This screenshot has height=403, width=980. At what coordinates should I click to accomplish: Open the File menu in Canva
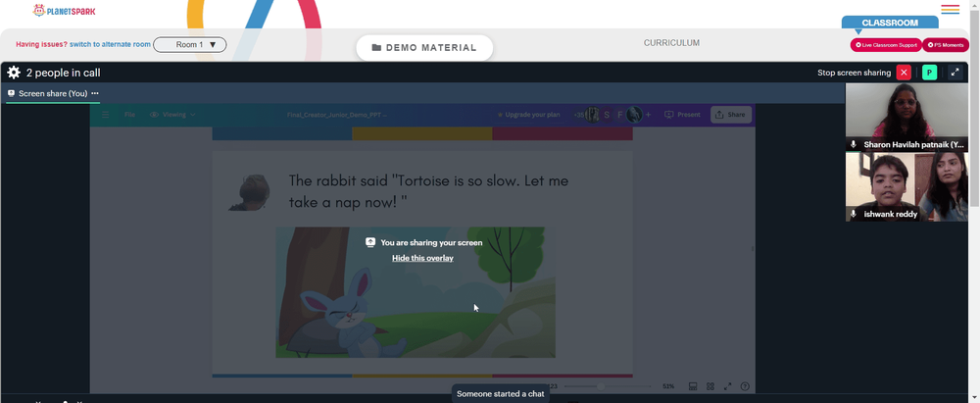click(x=129, y=115)
